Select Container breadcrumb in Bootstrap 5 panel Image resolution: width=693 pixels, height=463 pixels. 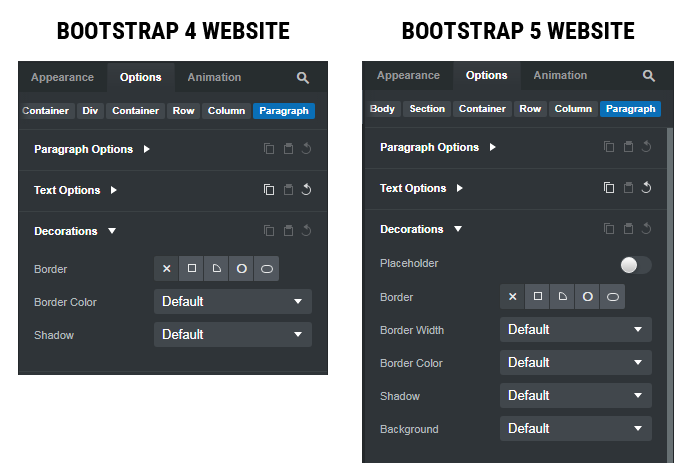tap(482, 109)
